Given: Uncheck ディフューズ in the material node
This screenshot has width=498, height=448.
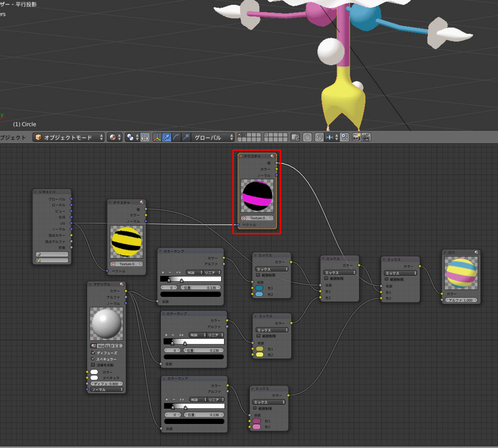Looking at the screenshot, I should click(x=93, y=352).
